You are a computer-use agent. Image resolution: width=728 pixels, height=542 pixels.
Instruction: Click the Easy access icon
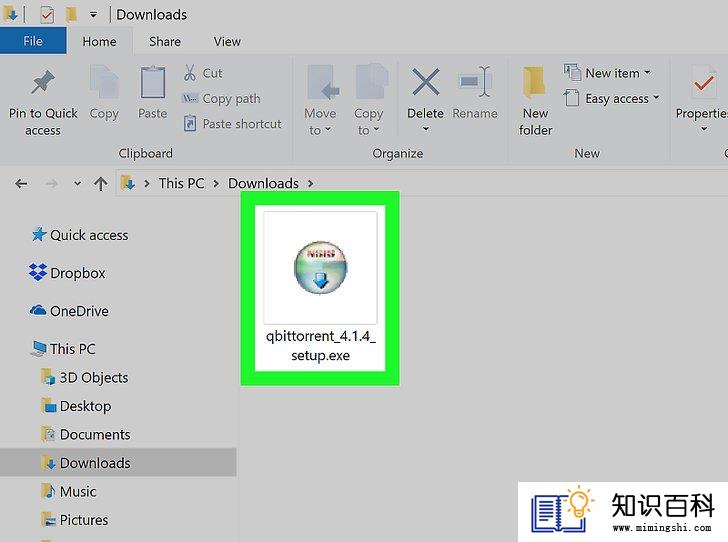[571, 98]
